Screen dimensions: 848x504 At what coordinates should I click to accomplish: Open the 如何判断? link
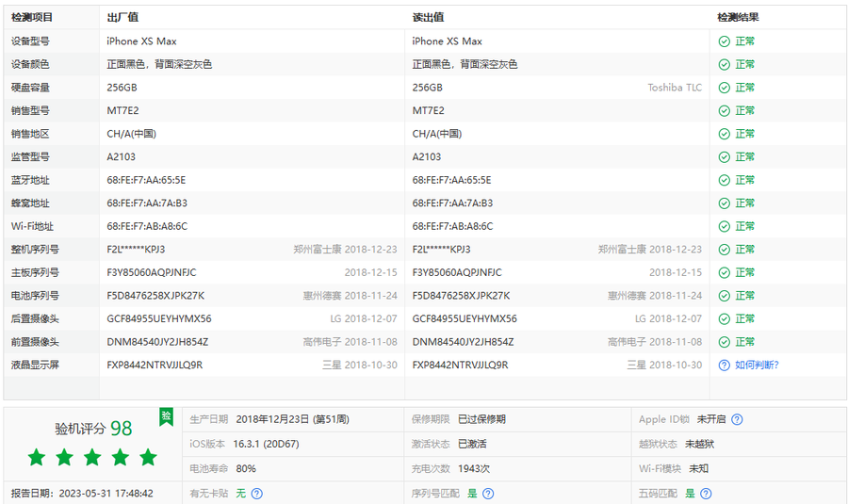(757, 365)
